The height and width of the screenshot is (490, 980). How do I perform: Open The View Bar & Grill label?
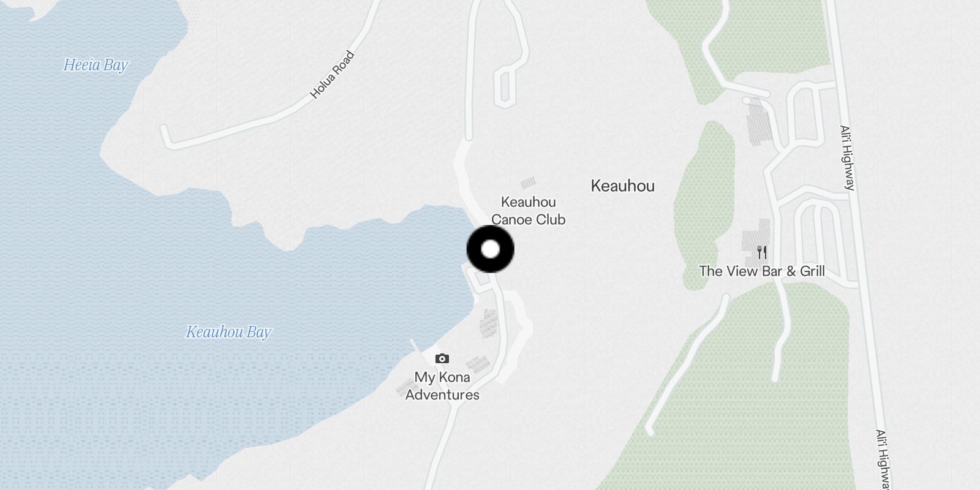[762, 271]
